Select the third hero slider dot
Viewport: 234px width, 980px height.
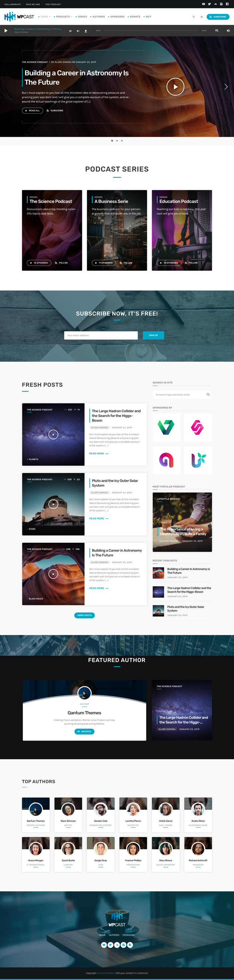[122, 141]
